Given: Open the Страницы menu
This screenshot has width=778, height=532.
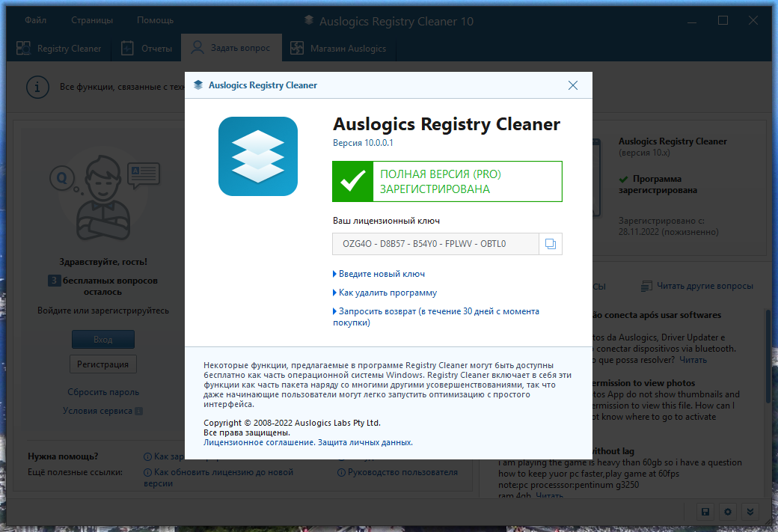Looking at the screenshot, I should click(92, 20).
